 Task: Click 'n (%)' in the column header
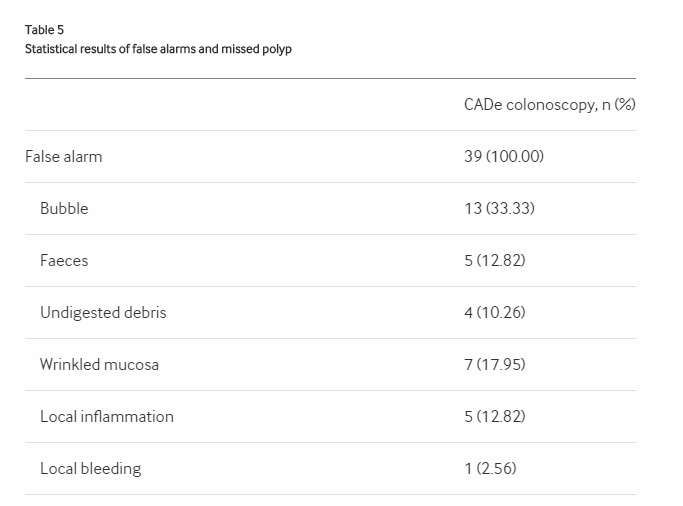(618, 104)
